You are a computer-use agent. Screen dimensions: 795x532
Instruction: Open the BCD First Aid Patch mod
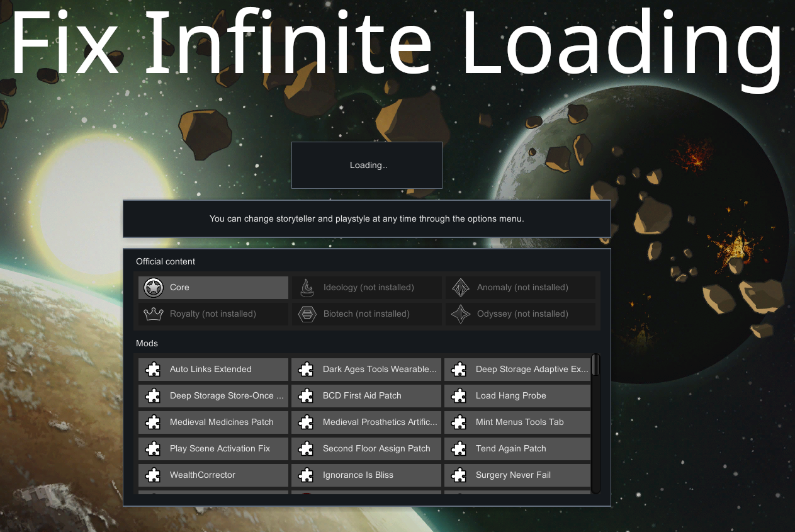(x=366, y=396)
